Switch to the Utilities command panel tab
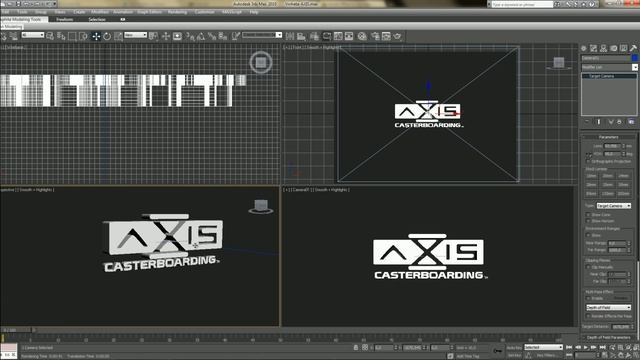640x360 pixels. [633, 48]
